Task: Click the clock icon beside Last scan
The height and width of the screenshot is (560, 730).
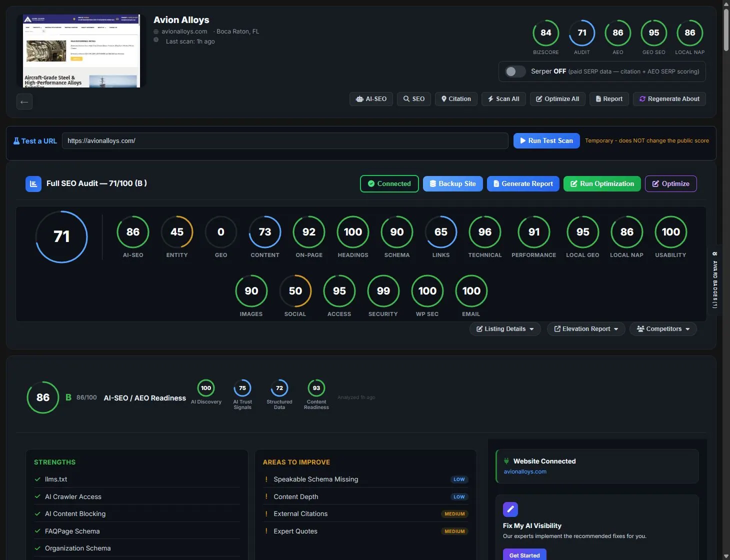Action: tap(156, 40)
